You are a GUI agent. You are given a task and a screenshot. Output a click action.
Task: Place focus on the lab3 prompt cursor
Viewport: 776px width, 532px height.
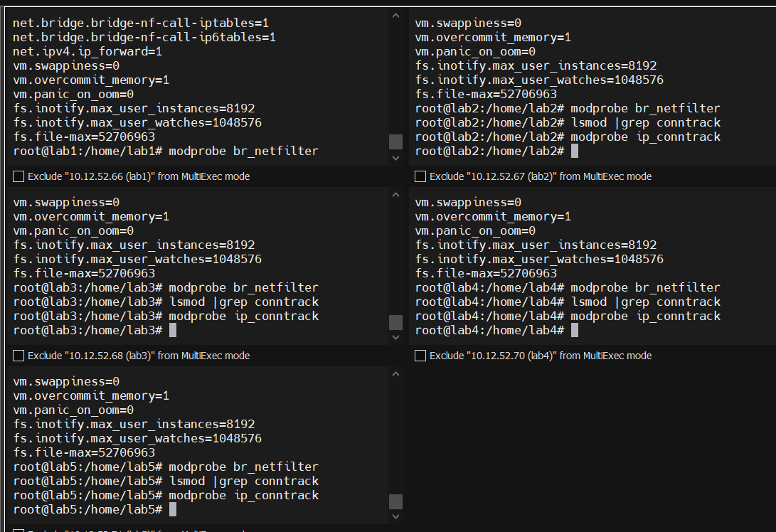coord(173,330)
